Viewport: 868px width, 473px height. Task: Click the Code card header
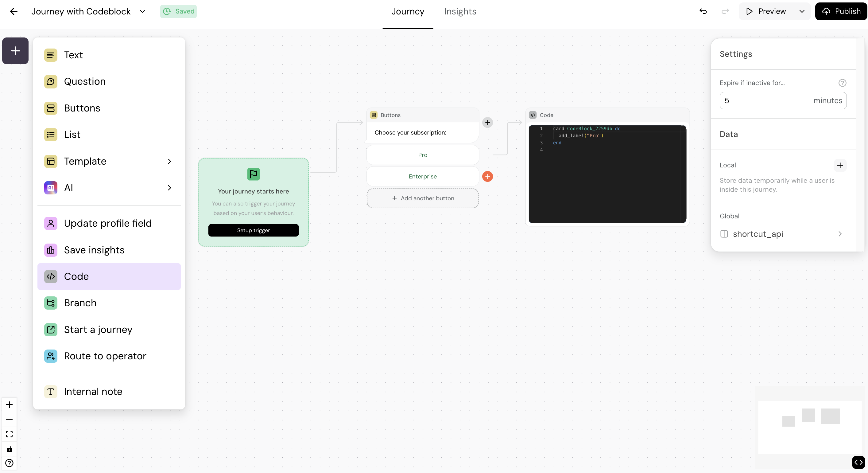(x=607, y=115)
